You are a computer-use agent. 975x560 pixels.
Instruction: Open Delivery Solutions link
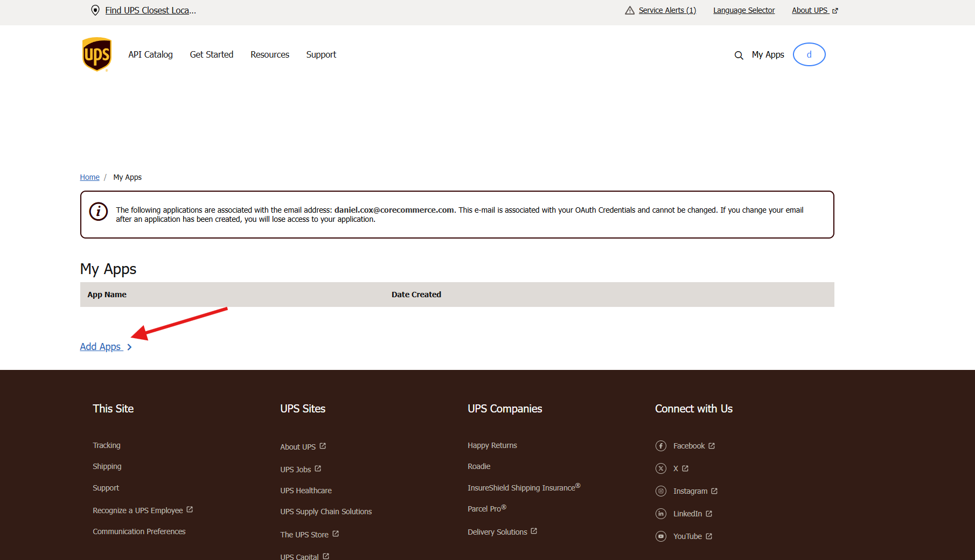click(497, 532)
